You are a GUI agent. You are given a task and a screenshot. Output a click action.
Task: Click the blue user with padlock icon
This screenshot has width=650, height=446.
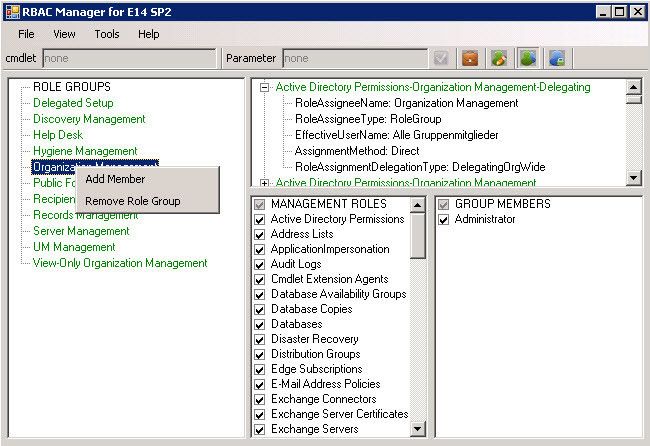point(557,58)
